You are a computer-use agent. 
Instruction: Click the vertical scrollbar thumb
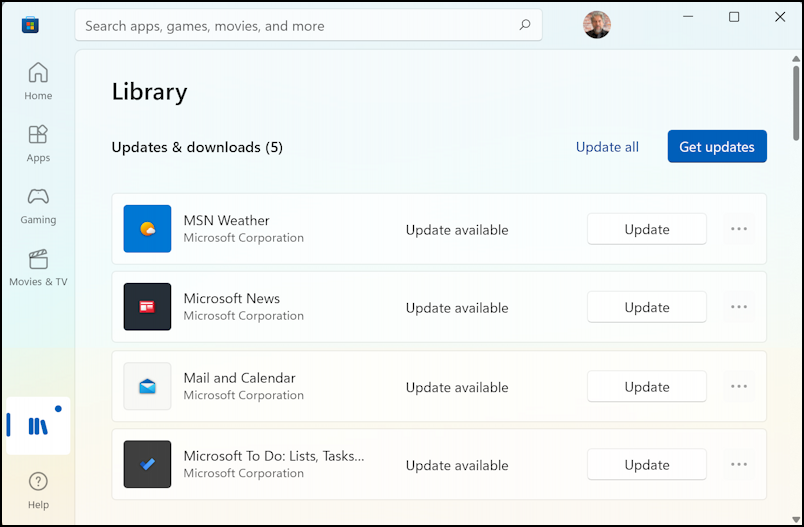tap(796, 103)
